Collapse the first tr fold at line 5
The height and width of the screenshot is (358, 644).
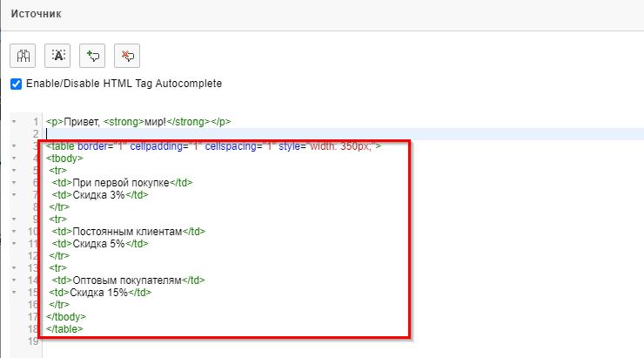click(14, 170)
